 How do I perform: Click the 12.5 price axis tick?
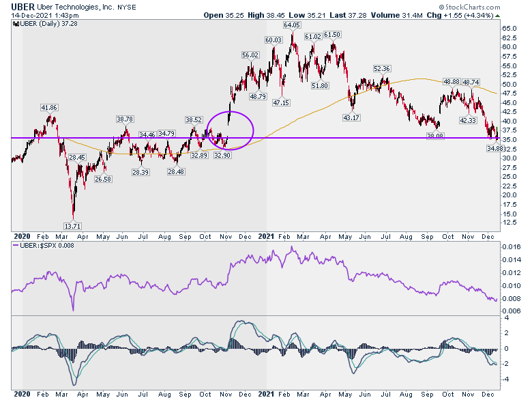point(510,222)
